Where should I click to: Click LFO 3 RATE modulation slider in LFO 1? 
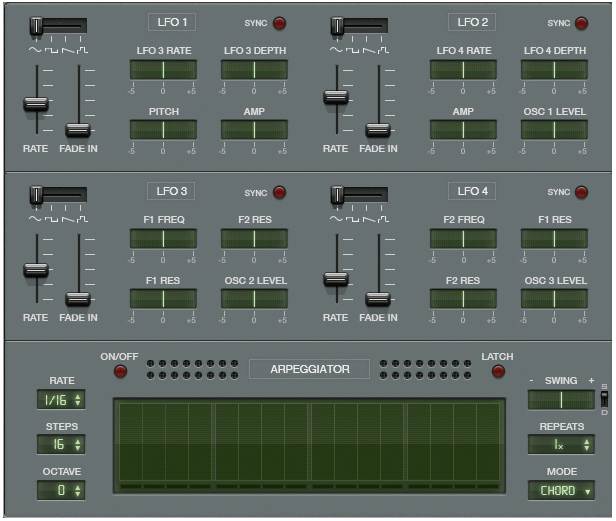pos(163,70)
